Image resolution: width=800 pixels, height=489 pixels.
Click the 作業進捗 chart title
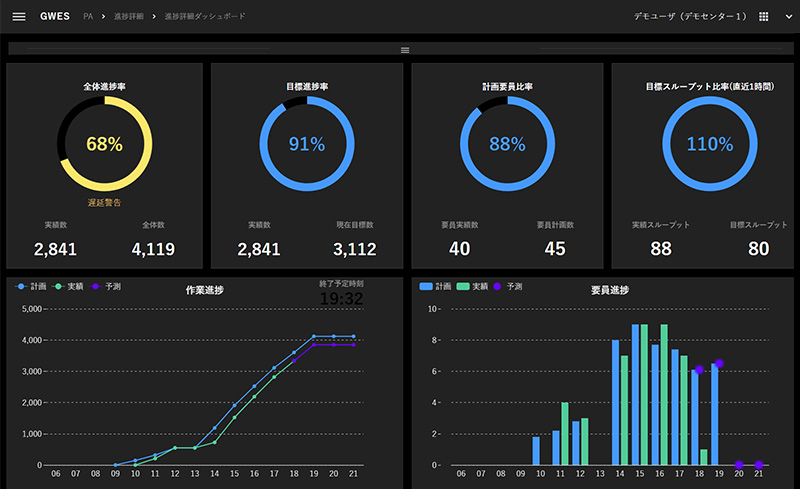(204, 290)
